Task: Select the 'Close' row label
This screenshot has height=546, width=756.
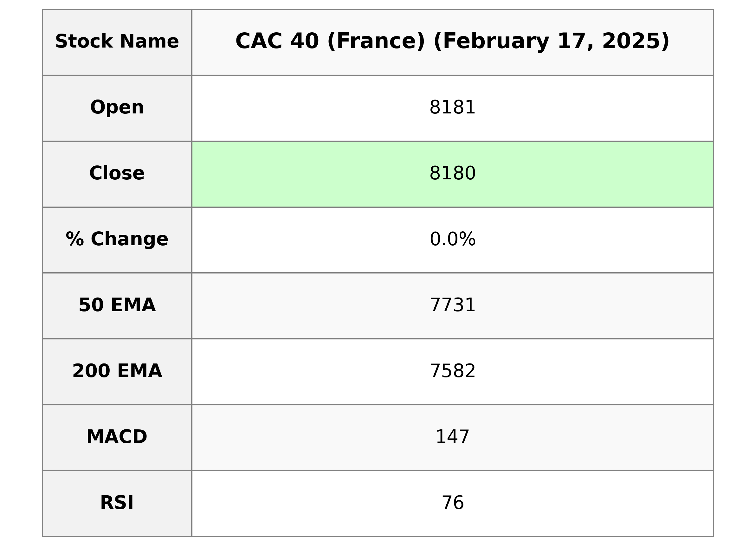Action: pos(117,173)
